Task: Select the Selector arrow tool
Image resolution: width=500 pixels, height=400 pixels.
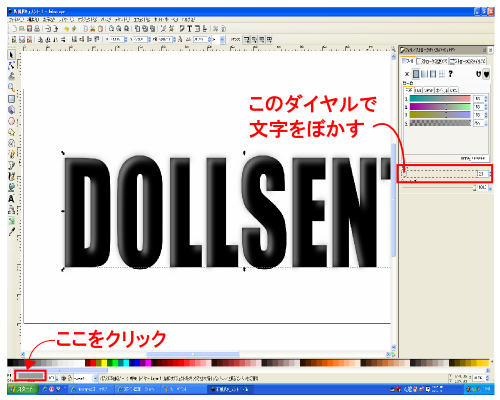Action: [x=11, y=55]
